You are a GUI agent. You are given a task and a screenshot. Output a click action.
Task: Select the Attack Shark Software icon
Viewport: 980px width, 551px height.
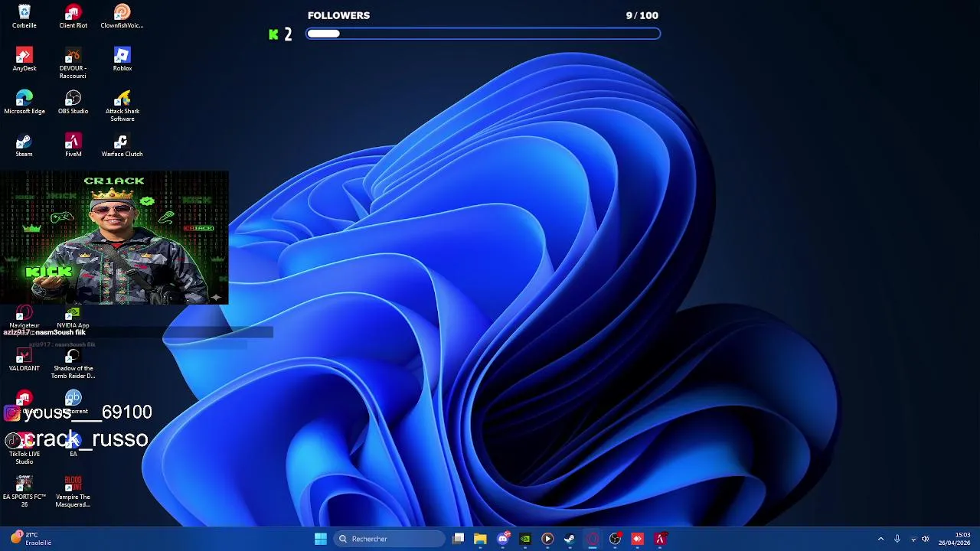click(x=122, y=106)
